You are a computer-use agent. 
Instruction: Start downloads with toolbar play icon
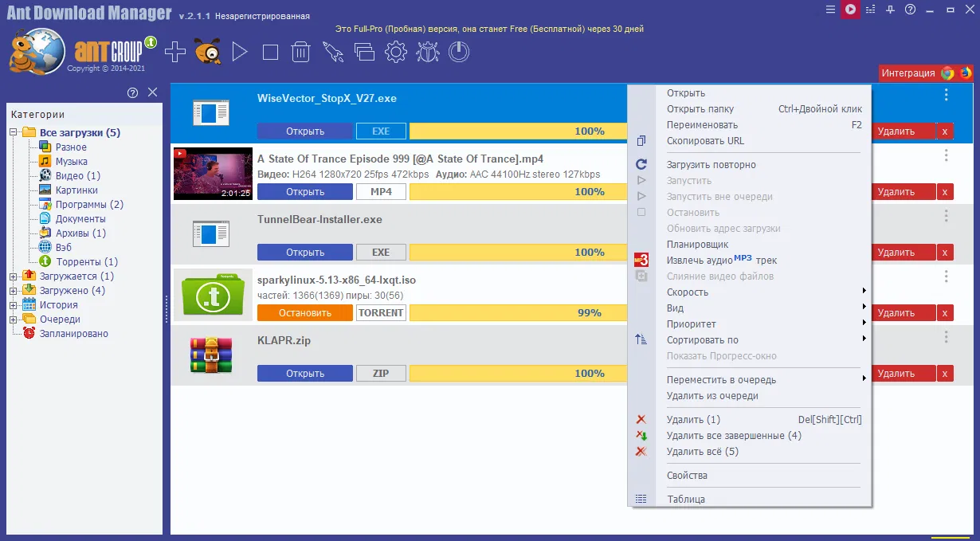pyautogui.click(x=239, y=53)
